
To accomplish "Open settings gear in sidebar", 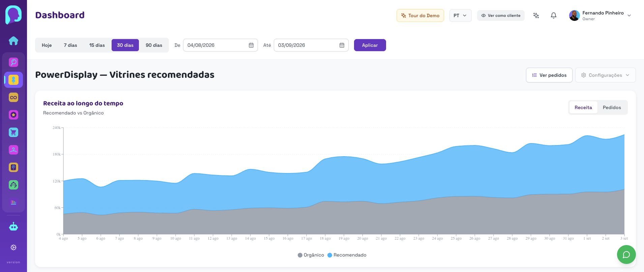I will click(x=13, y=247).
